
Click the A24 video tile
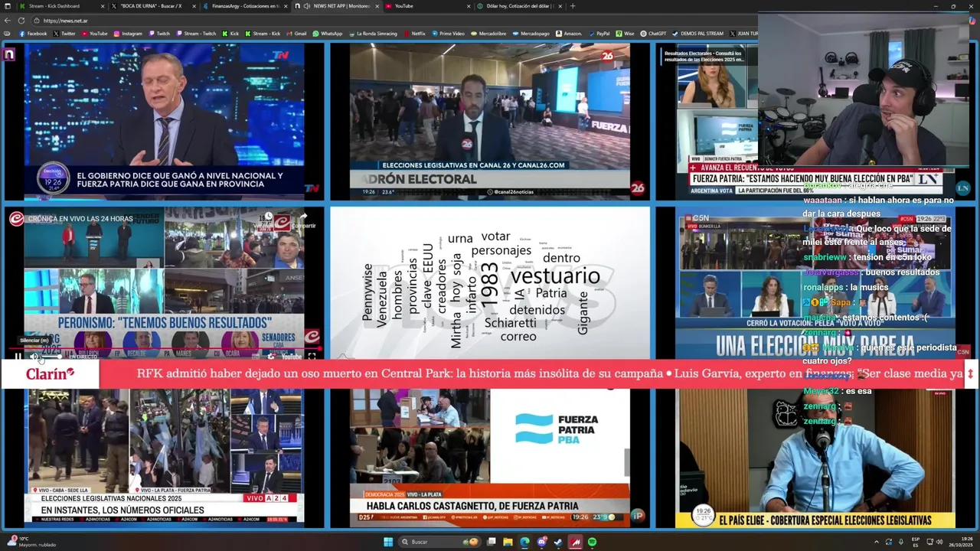[x=163, y=458]
